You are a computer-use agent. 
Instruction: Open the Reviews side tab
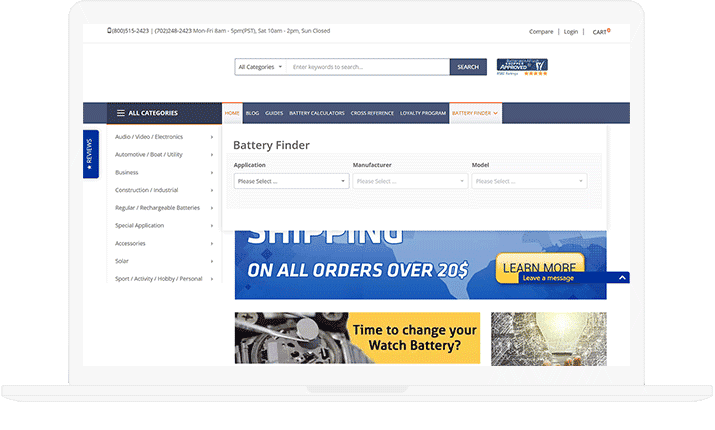90,154
